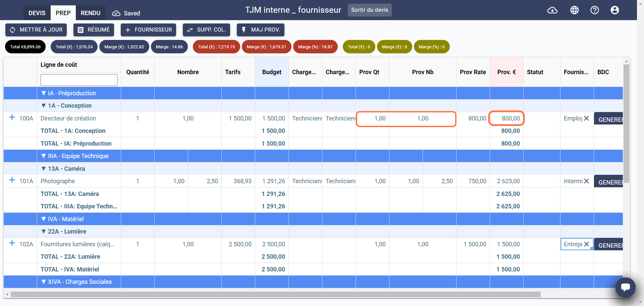Add a line under row 102A
644x306 pixels.
(x=12, y=243)
